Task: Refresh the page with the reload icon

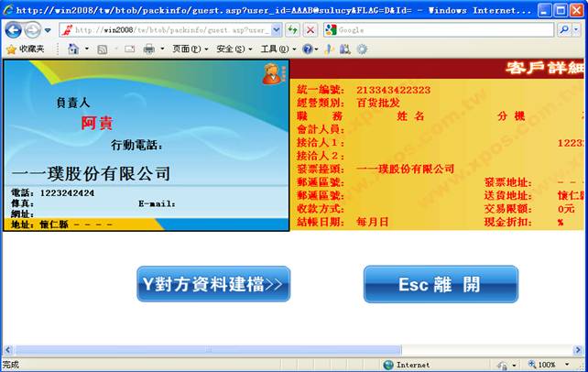Action: [x=292, y=29]
